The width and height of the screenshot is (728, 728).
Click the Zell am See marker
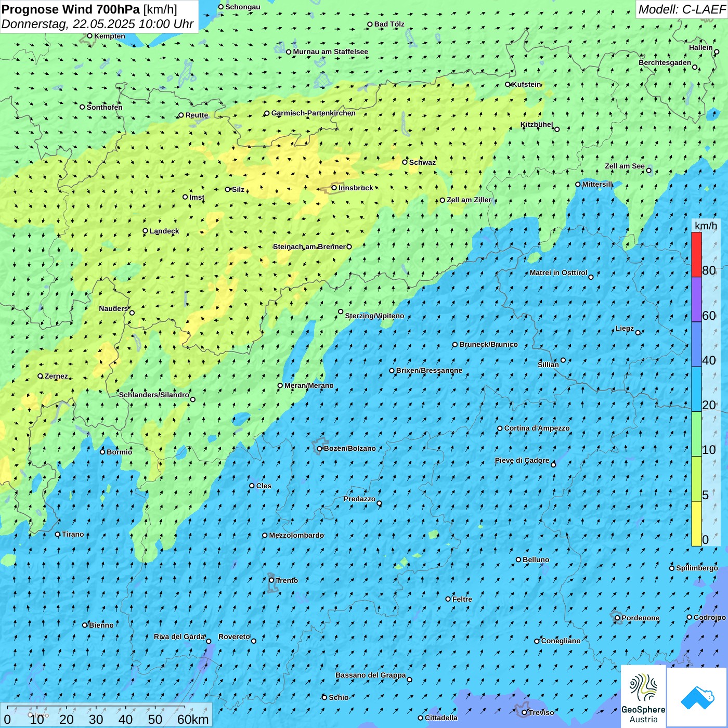click(648, 171)
